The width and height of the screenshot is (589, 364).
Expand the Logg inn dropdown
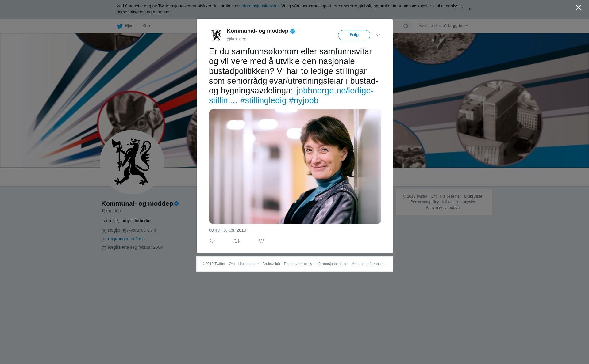coord(458,26)
